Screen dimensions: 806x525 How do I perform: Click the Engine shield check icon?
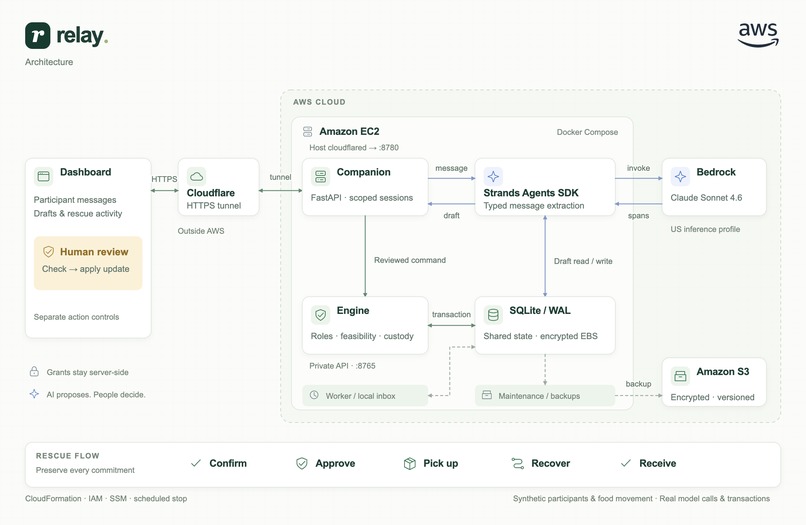coord(321,315)
